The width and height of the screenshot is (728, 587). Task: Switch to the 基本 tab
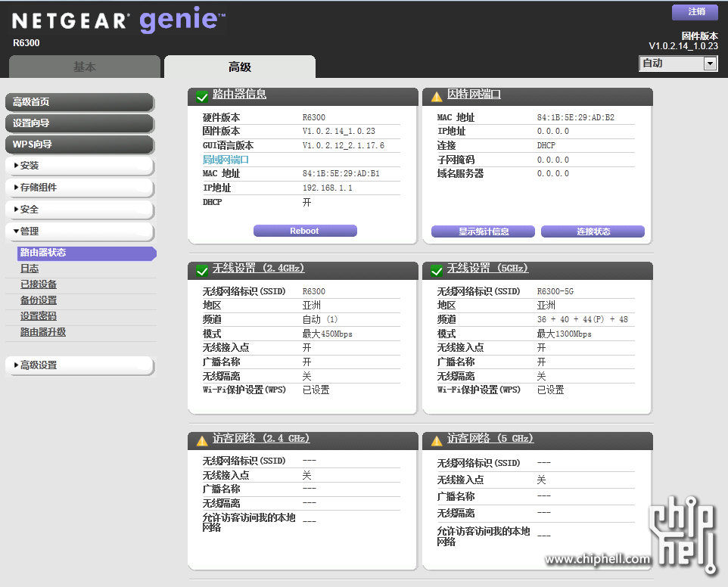coord(85,67)
